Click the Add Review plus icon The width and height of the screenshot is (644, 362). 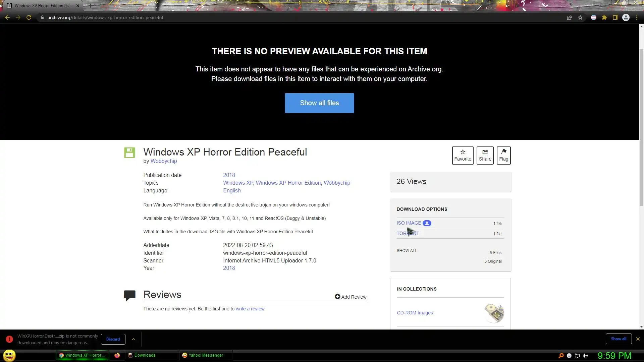coord(337,297)
